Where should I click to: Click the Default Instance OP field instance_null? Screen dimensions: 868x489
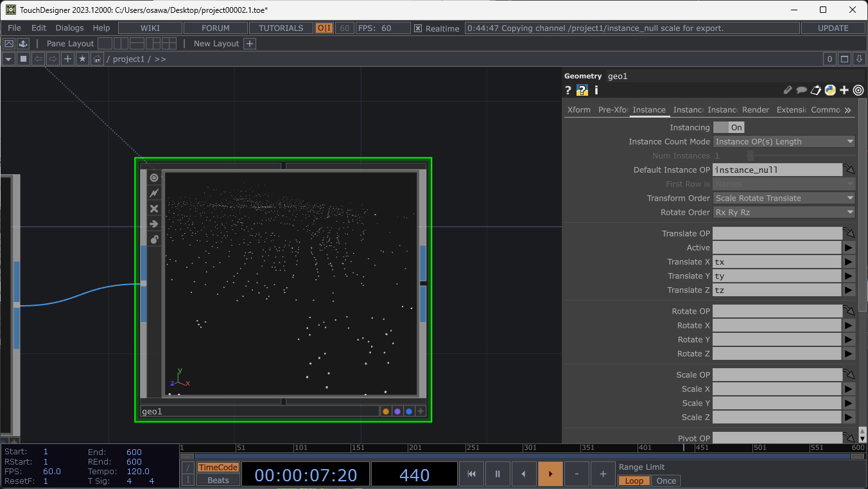(777, 170)
